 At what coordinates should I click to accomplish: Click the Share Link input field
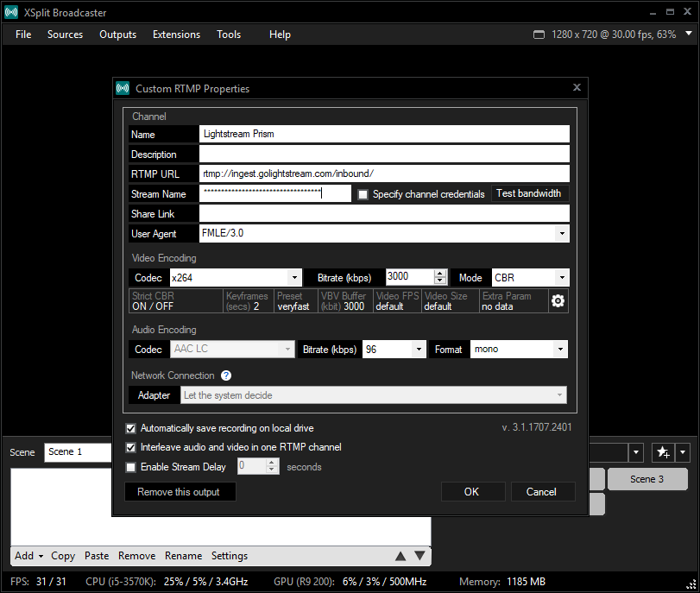click(384, 213)
